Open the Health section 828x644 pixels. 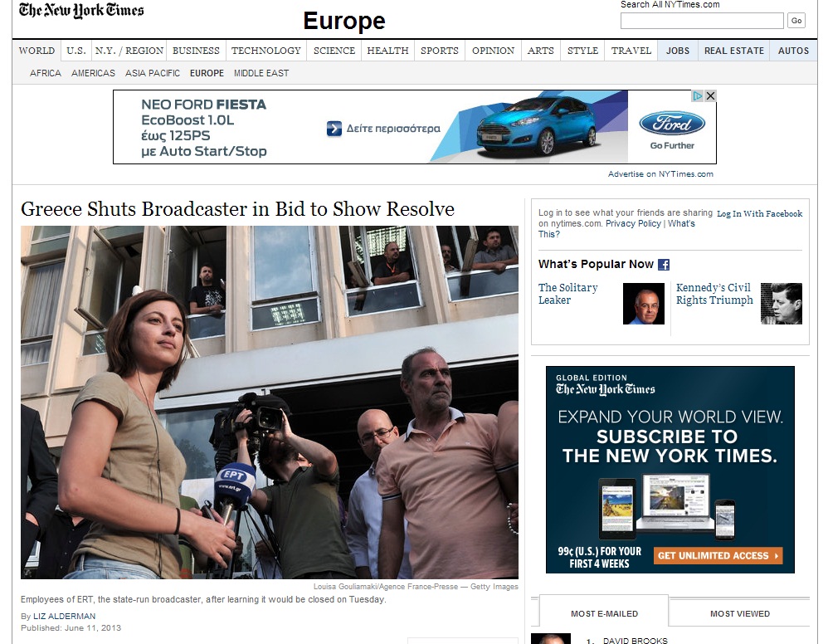387,51
